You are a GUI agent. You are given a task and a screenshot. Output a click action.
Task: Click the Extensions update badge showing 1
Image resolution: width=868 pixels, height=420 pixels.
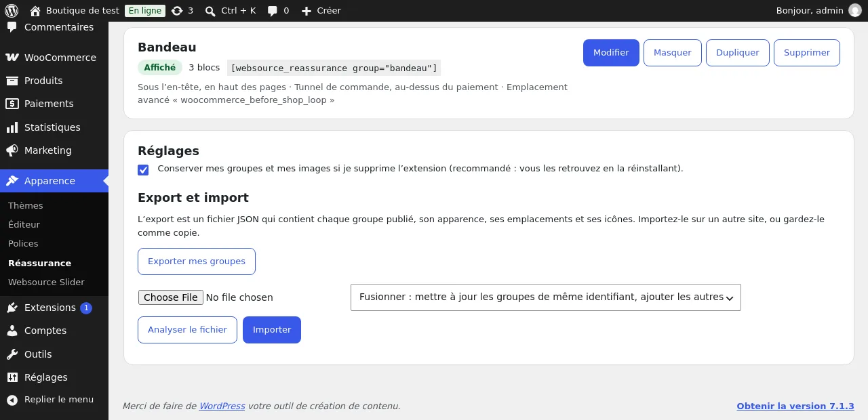click(86, 308)
